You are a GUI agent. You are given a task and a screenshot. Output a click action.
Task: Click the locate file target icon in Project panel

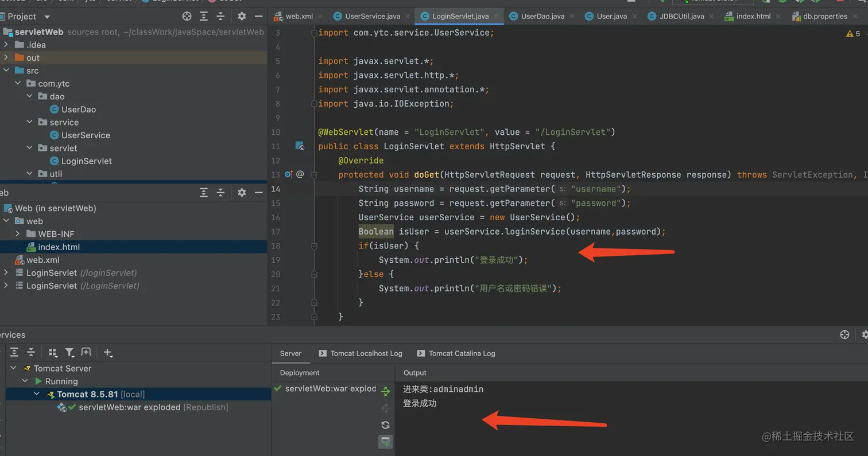tap(187, 17)
